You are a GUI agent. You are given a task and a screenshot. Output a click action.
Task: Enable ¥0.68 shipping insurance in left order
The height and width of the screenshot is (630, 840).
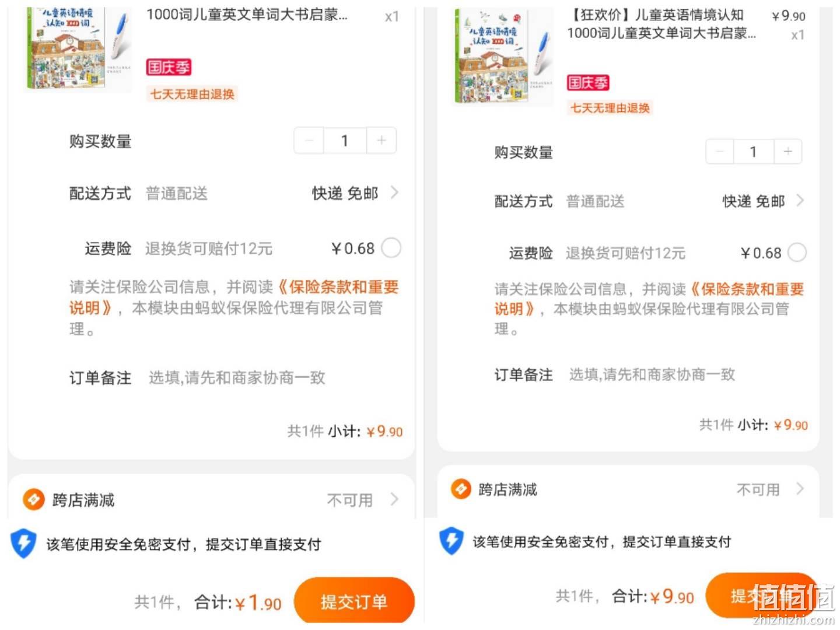coord(391,248)
